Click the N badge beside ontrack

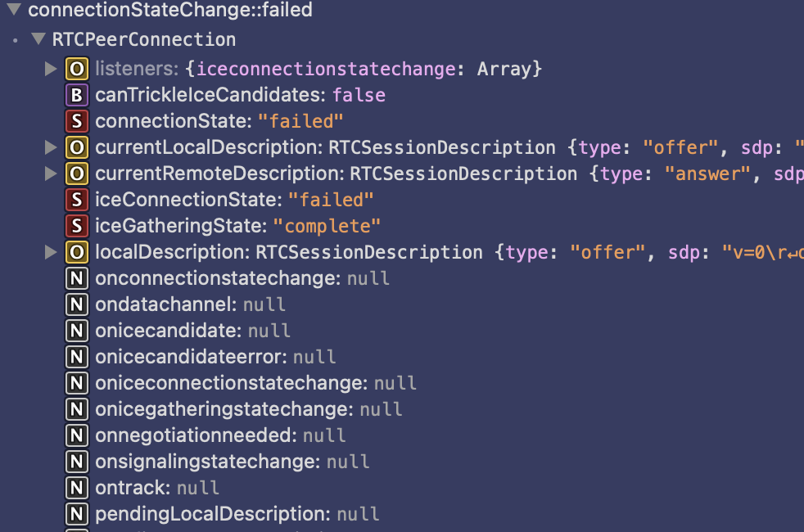(x=76, y=488)
